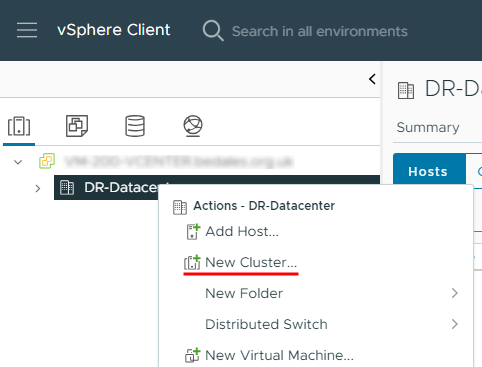
Task: Collapse the navigator pane arrow
Action: 372,79
